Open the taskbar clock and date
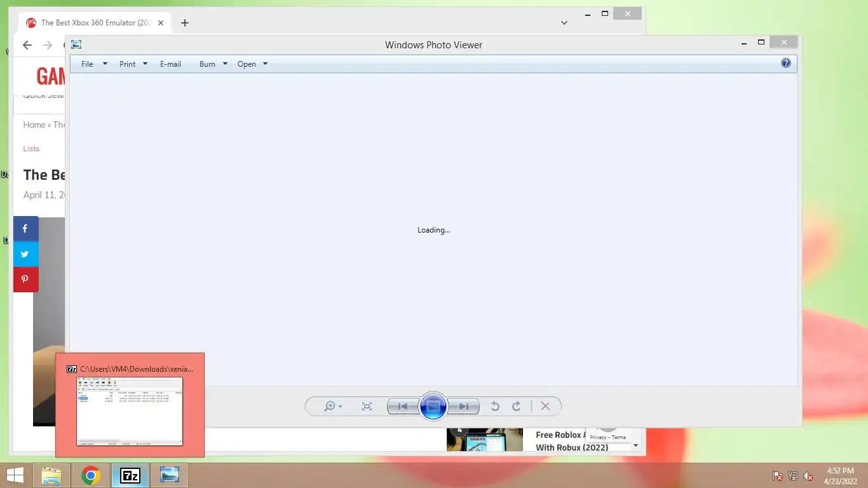This screenshot has width=868, height=488. (x=841, y=476)
